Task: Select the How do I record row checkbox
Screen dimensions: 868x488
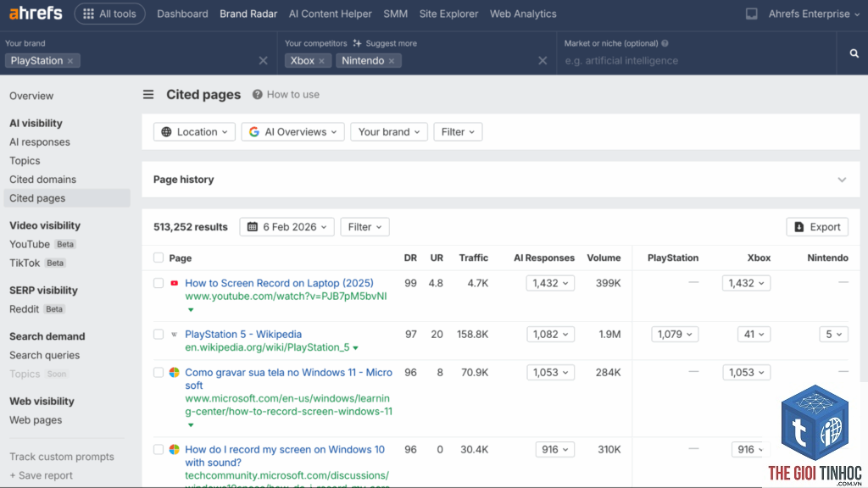Action: click(x=159, y=449)
